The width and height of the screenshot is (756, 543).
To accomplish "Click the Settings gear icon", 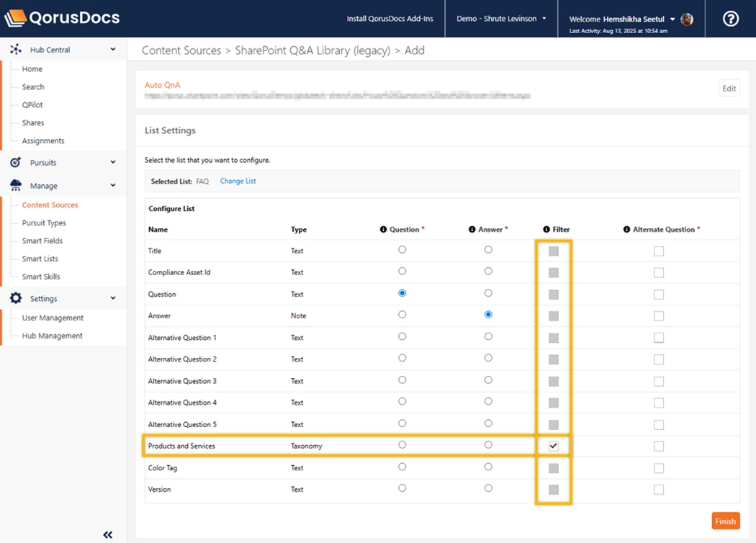I will pos(16,298).
